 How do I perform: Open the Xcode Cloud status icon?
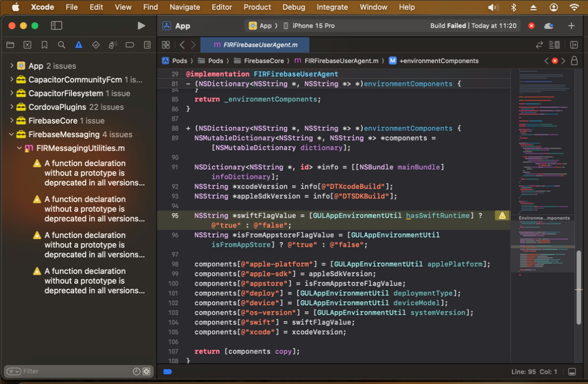point(549,26)
